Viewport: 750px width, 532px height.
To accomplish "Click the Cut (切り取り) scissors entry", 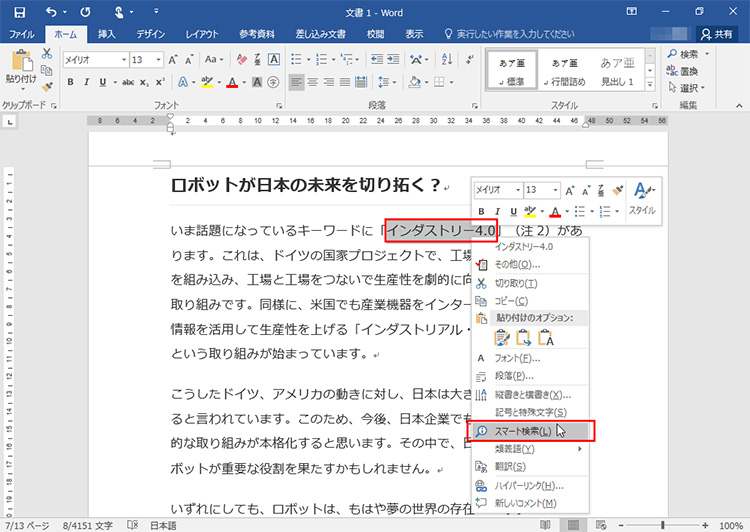I will (518, 283).
